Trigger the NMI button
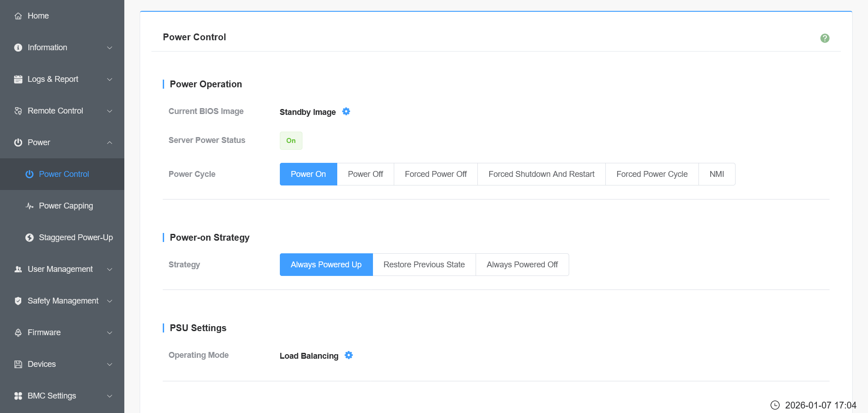 pos(717,174)
